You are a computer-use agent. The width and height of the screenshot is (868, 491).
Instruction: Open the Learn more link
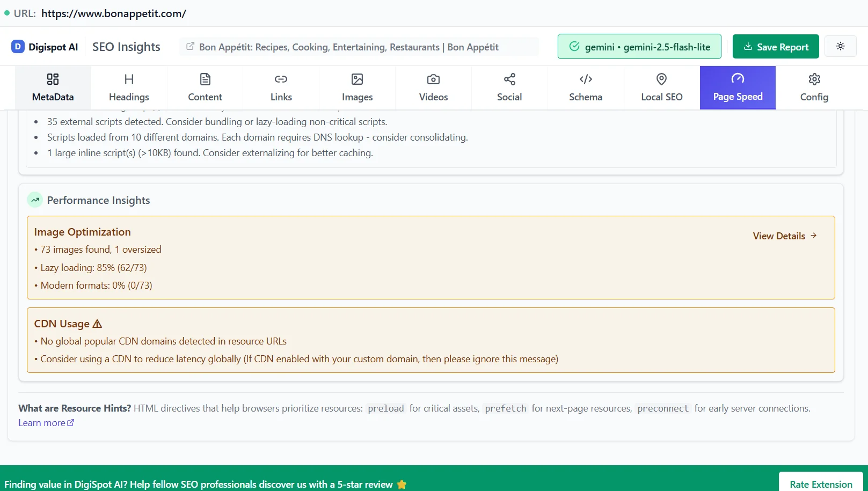pos(46,423)
